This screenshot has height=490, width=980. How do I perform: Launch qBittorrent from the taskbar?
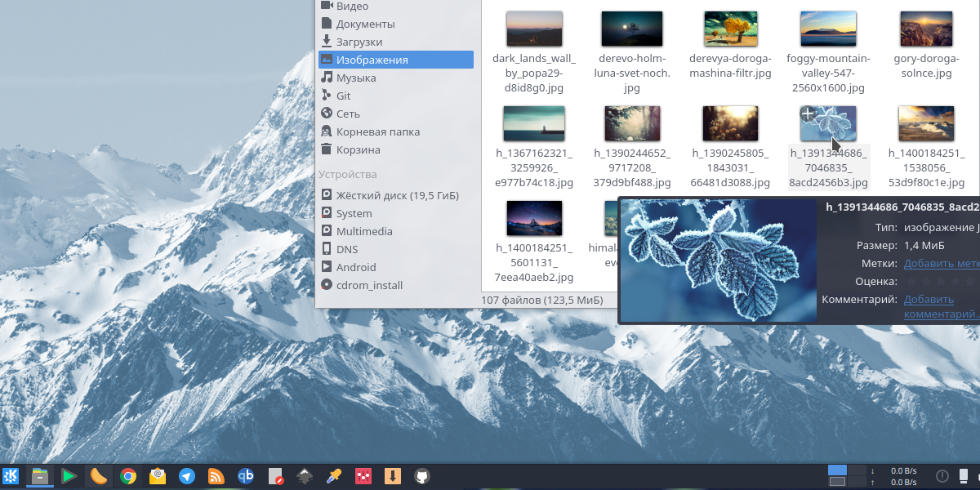click(x=245, y=476)
